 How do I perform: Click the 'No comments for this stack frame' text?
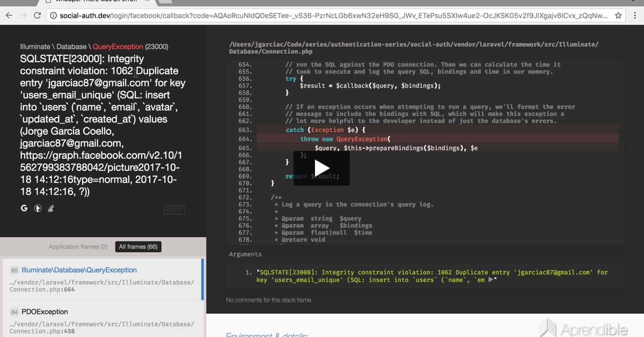coord(269,300)
